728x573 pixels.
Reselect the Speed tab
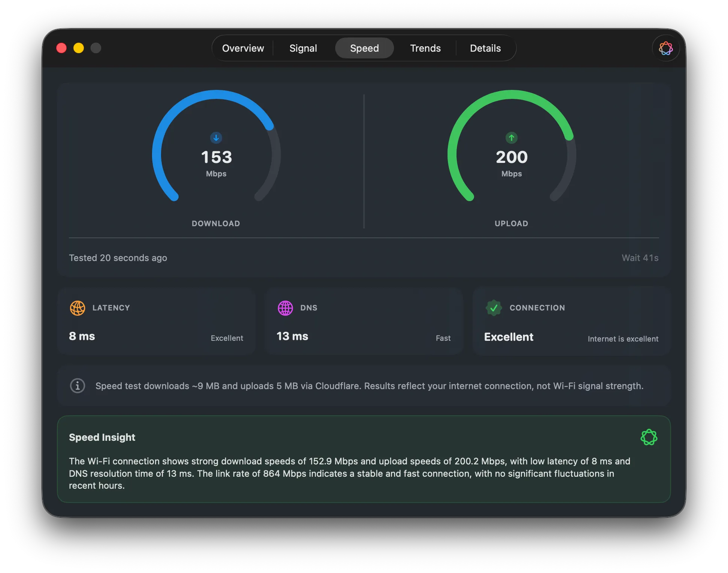(364, 48)
